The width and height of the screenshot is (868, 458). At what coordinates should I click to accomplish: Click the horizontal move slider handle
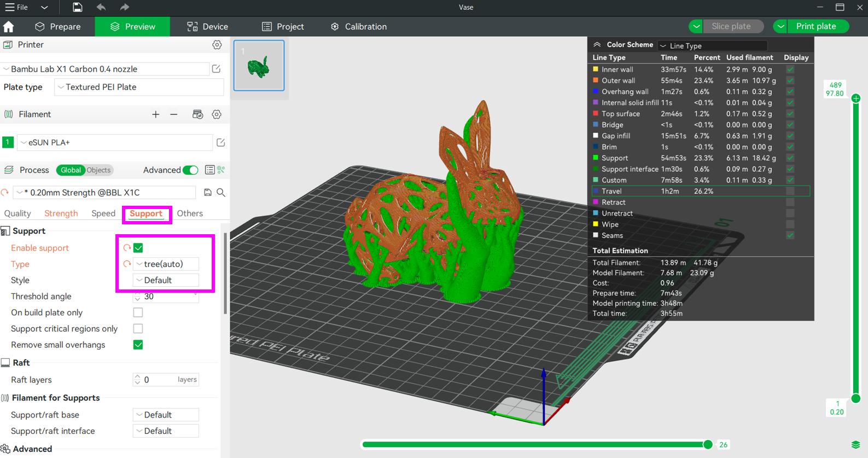(x=708, y=444)
